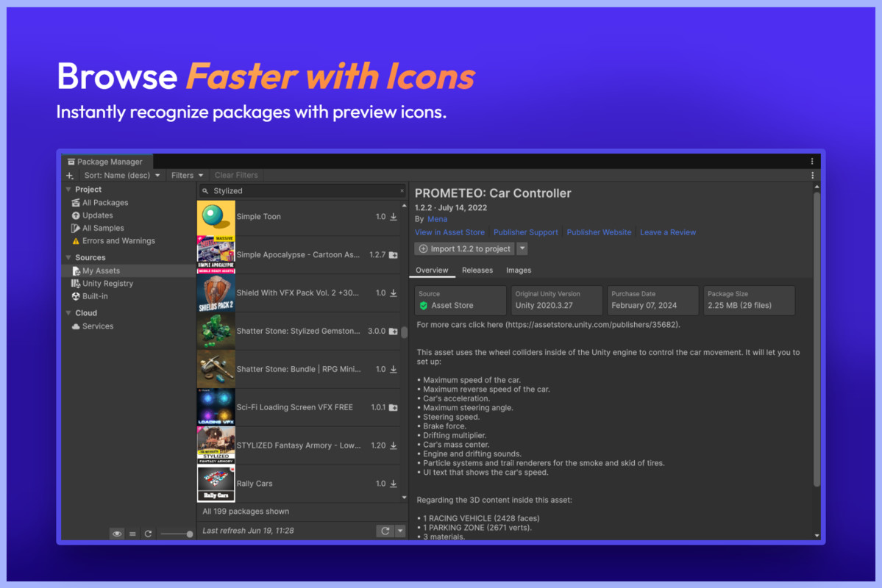Click the add package plus icon

point(70,176)
